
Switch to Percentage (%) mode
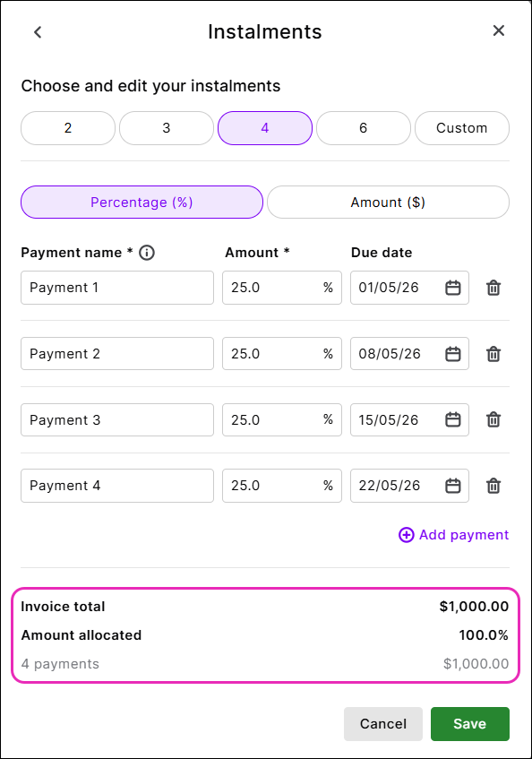click(x=142, y=203)
